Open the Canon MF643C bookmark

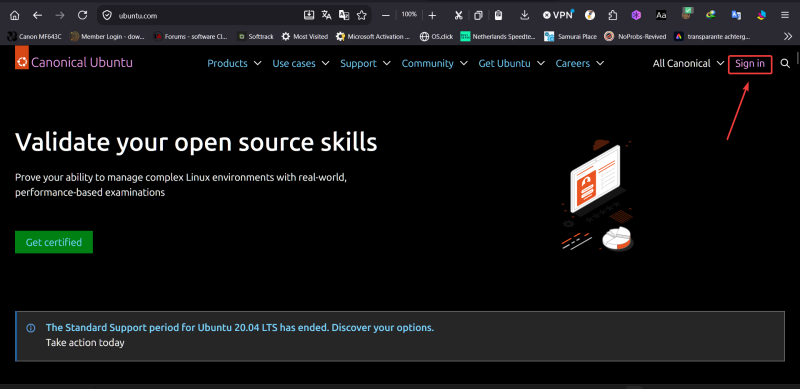coord(34,36)
